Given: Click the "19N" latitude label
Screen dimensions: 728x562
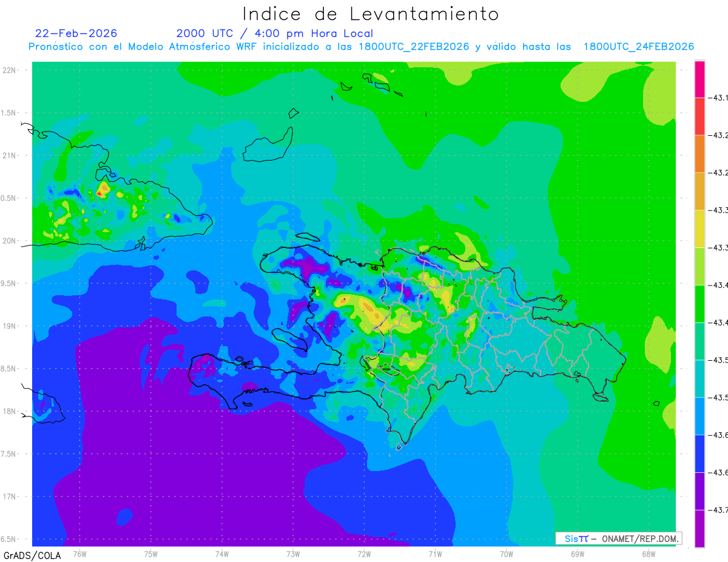Looking at the screenshot, I should [8, 326].
